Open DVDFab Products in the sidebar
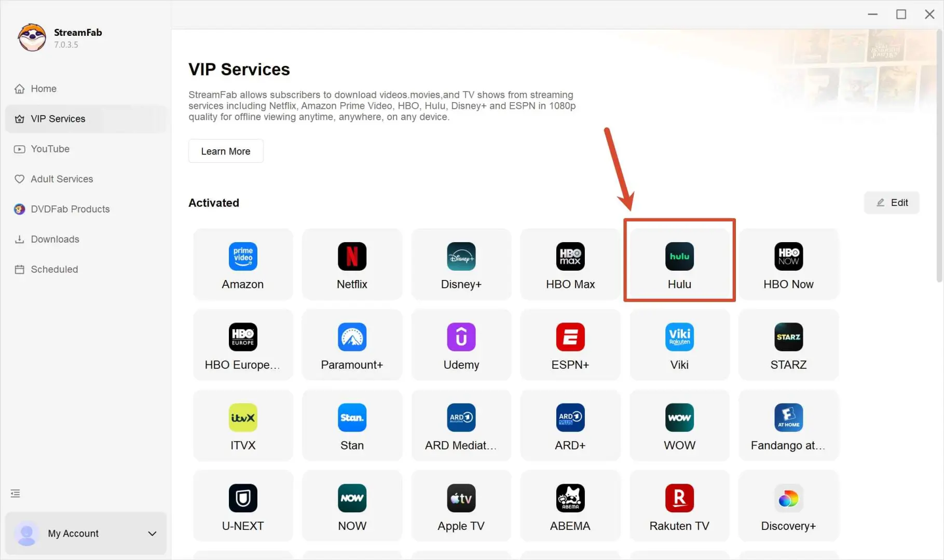The image size is (944, 560). 86,209
